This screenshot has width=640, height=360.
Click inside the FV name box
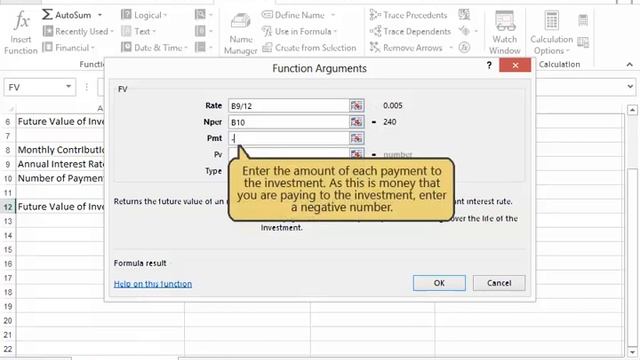35,87
